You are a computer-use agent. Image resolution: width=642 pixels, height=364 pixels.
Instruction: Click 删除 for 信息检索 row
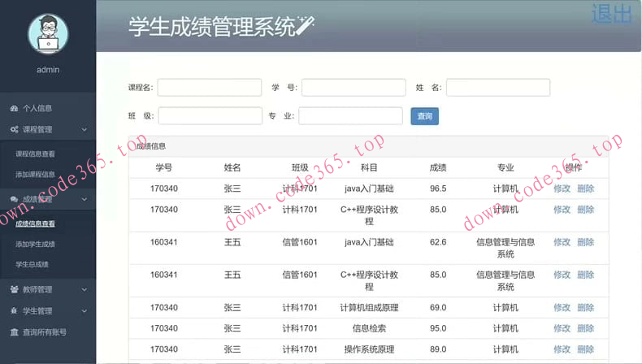point(585,328)
